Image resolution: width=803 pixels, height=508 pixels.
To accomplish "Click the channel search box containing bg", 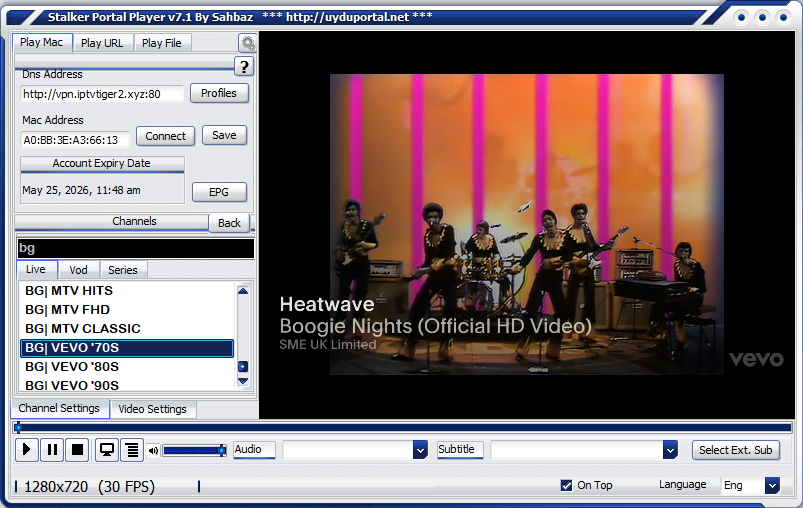I will point(136,248).
